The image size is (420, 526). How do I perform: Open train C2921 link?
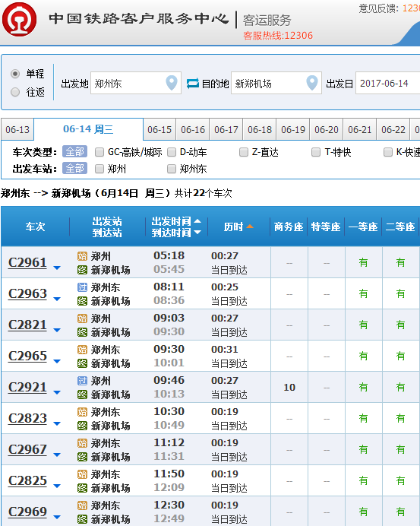tap(27, 387)
